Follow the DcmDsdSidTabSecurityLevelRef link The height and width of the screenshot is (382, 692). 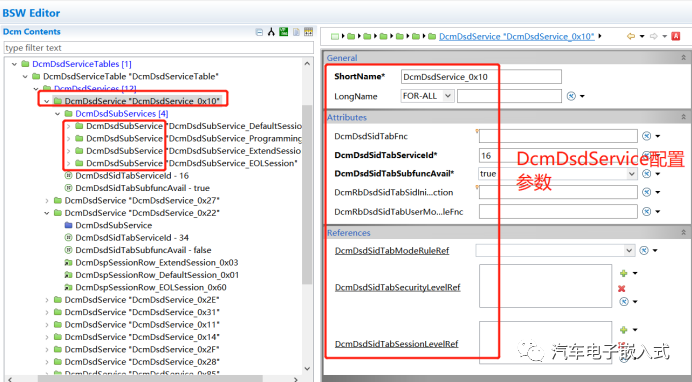(398, 288)
